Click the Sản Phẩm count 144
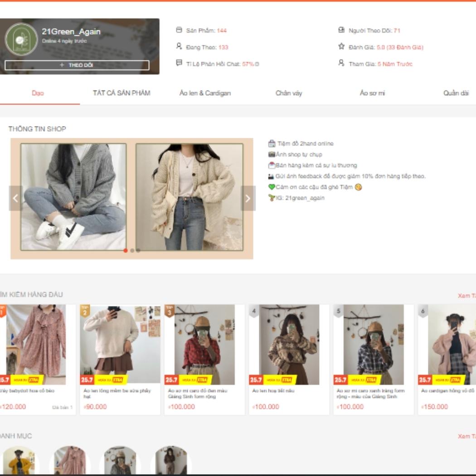Screen dimensions: 476x476 click(222, 31)
